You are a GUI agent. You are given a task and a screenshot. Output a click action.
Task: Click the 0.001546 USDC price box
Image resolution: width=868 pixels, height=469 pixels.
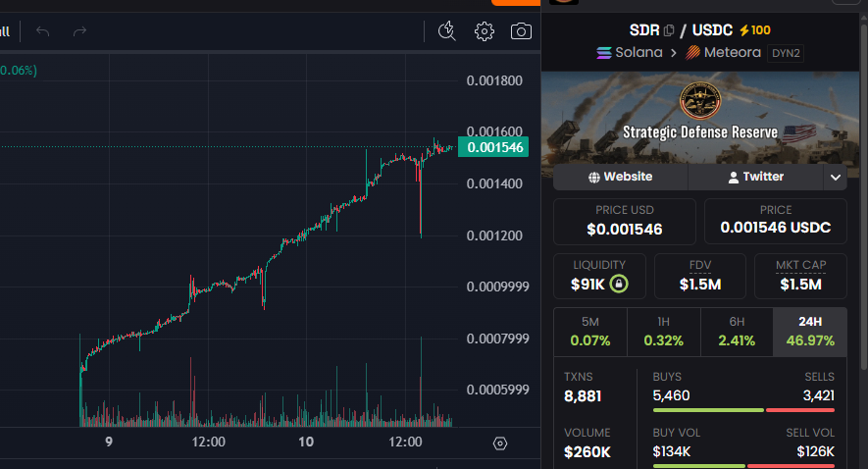click(776, 222)
